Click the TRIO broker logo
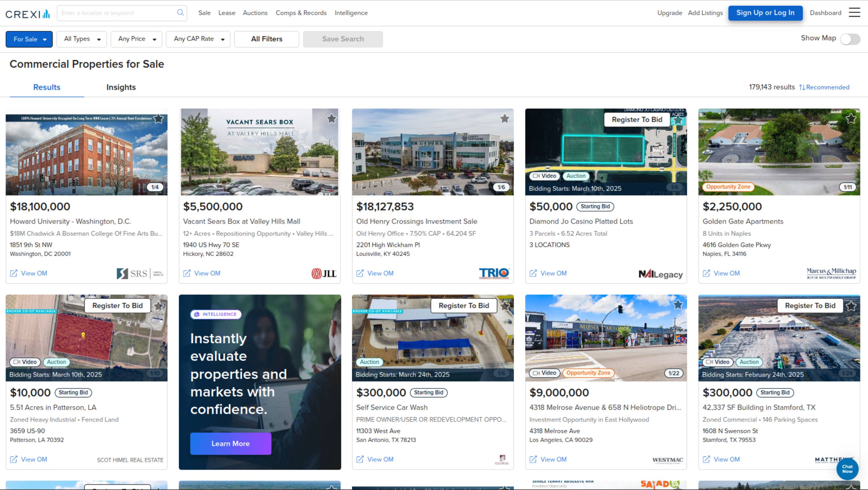Image resolution: width=868 pixels, height=490 pixels. coord(494,273)
